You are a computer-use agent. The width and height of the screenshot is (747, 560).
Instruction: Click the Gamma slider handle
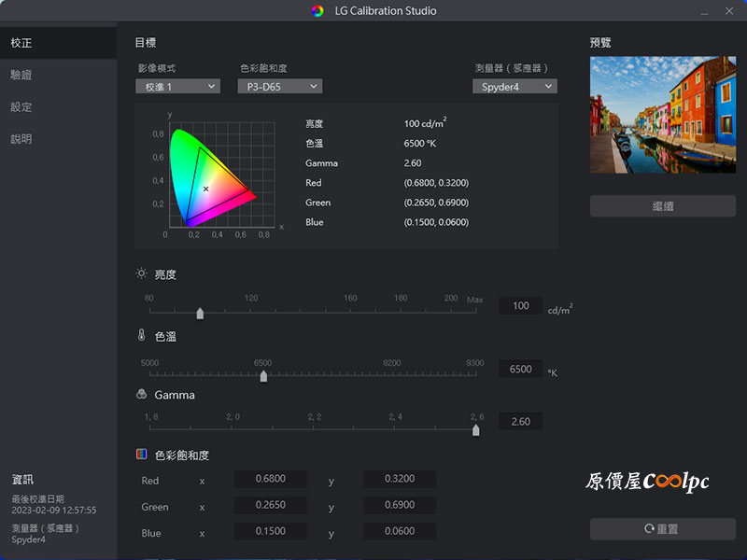[x=476, y=430]
